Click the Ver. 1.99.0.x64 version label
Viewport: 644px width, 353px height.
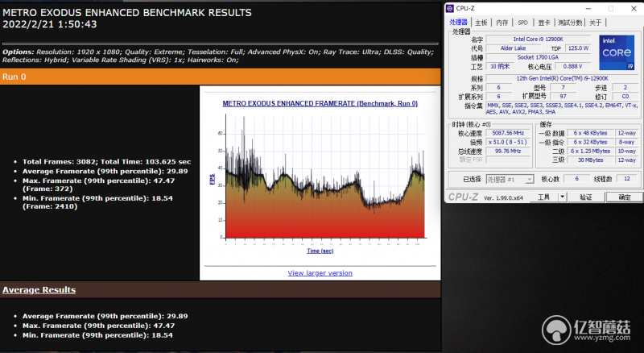pos(504,198)
